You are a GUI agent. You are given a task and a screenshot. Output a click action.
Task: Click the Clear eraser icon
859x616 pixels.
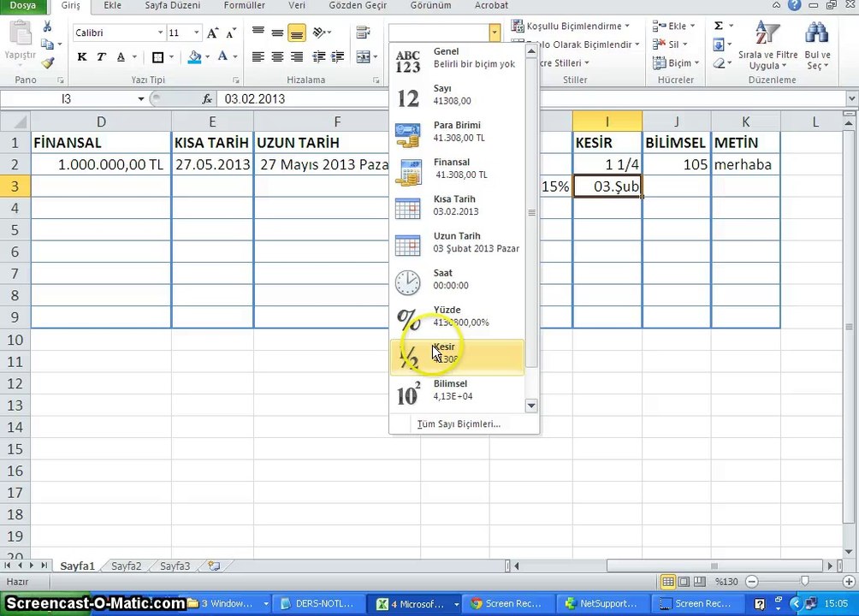tap(719, 63)
